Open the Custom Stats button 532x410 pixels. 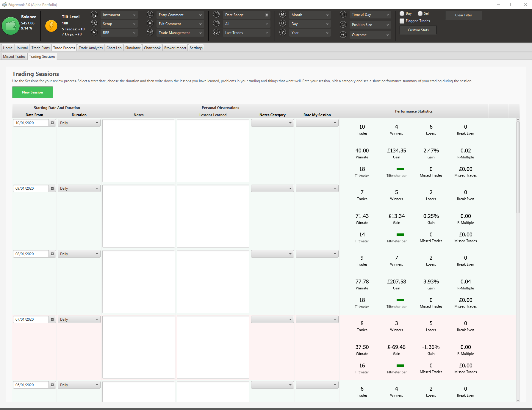pyautogui.click(x=418, y=30)
